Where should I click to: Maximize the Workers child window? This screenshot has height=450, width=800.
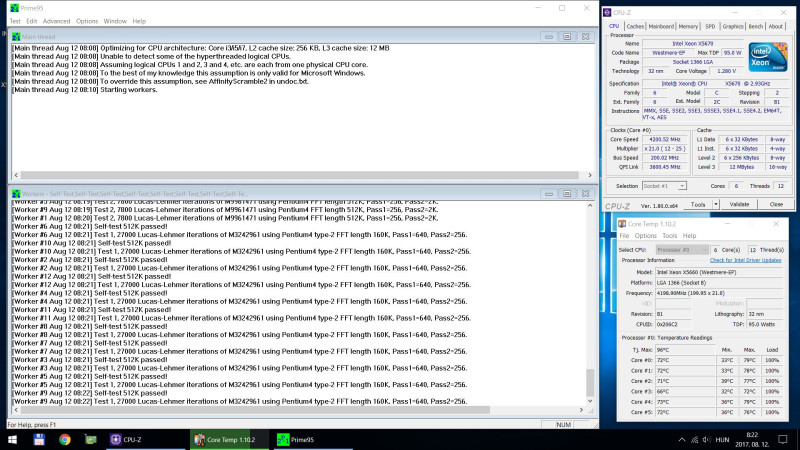click(567, 194)
